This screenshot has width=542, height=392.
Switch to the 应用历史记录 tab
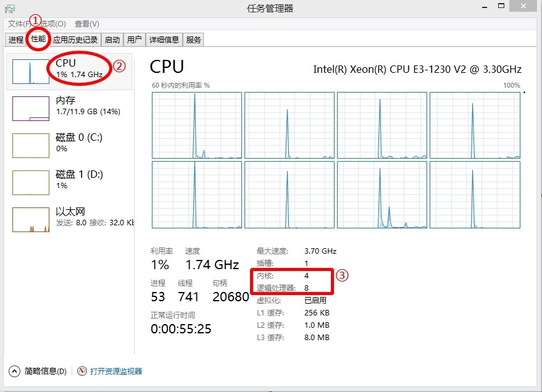(x=75, y=40)
